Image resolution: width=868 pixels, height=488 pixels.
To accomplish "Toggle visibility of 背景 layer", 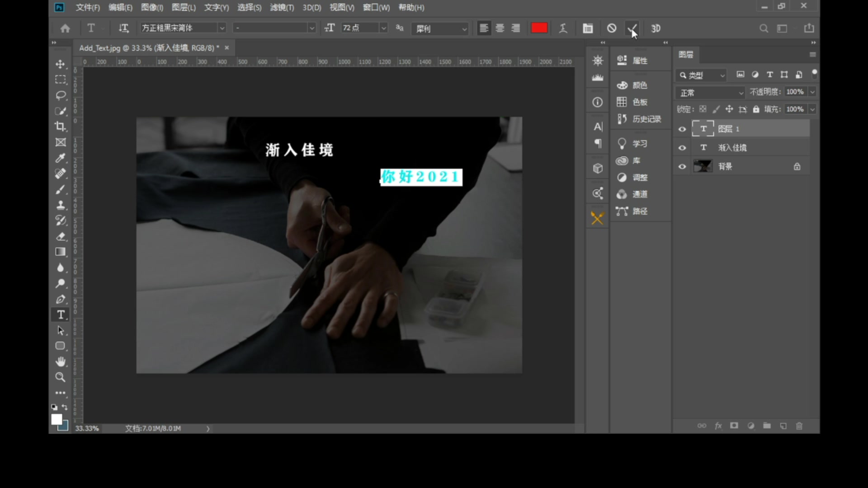I will (682, 166).
